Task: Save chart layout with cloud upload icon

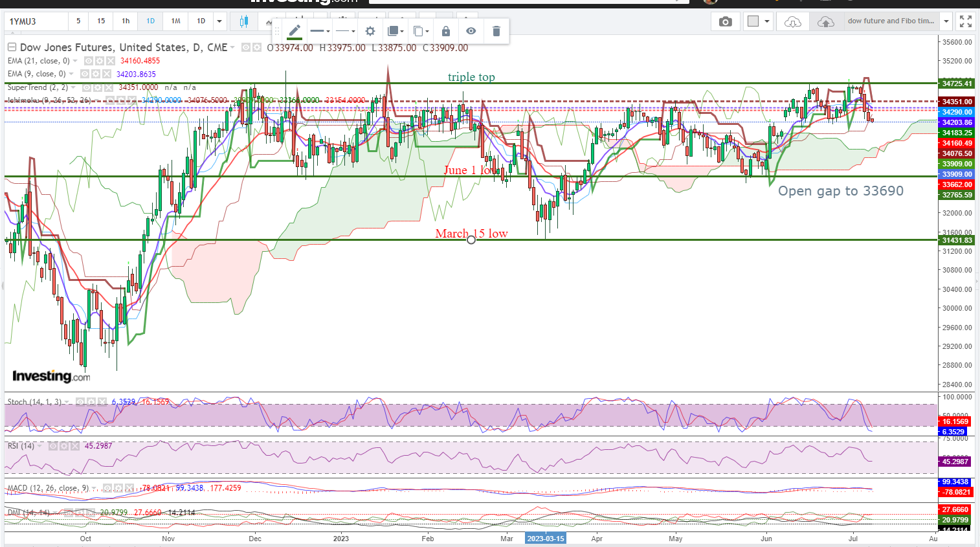Action: point(825,21)
